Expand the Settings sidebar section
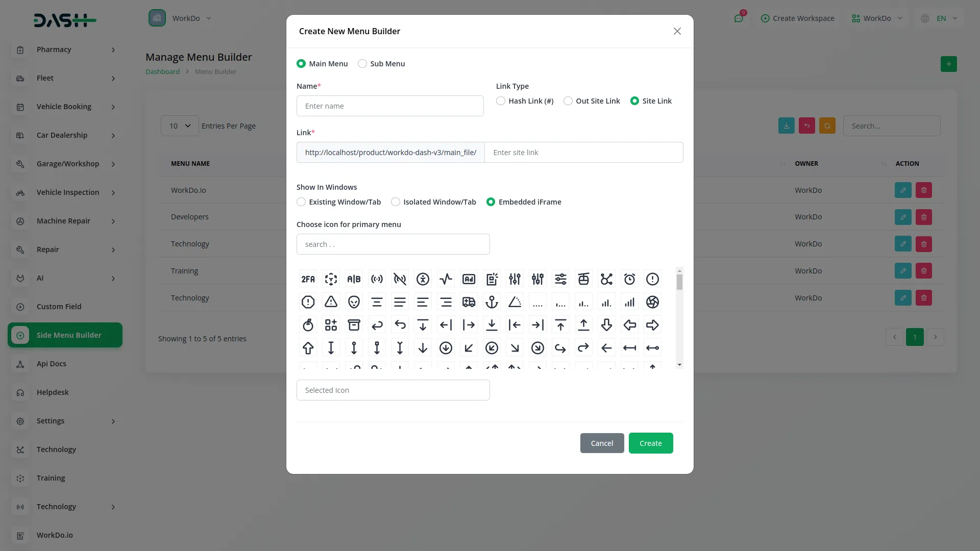This screenshot has width=980, height=551. pyautogui.click(x=65, y=421)
